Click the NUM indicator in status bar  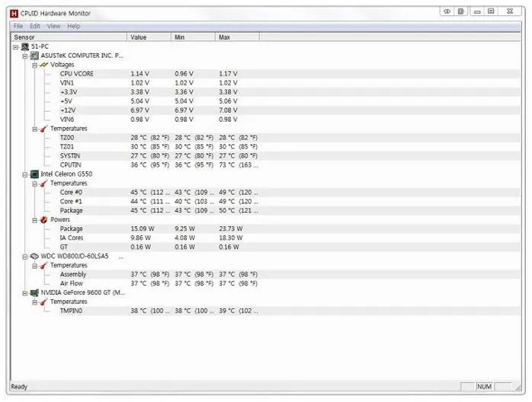484,387
